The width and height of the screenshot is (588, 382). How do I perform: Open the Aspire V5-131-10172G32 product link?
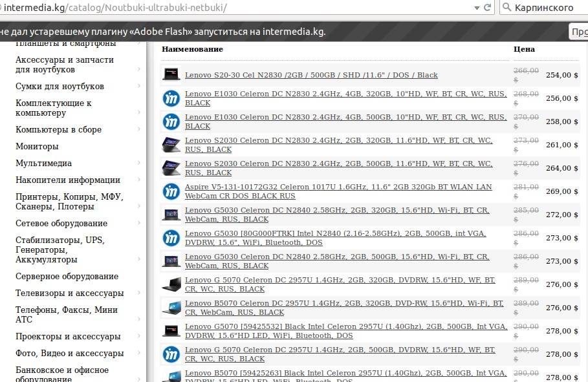tap(338, 191)
